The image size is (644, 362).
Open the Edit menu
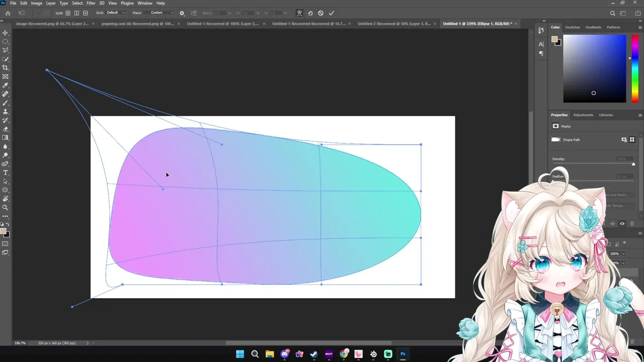coord(24,3)
